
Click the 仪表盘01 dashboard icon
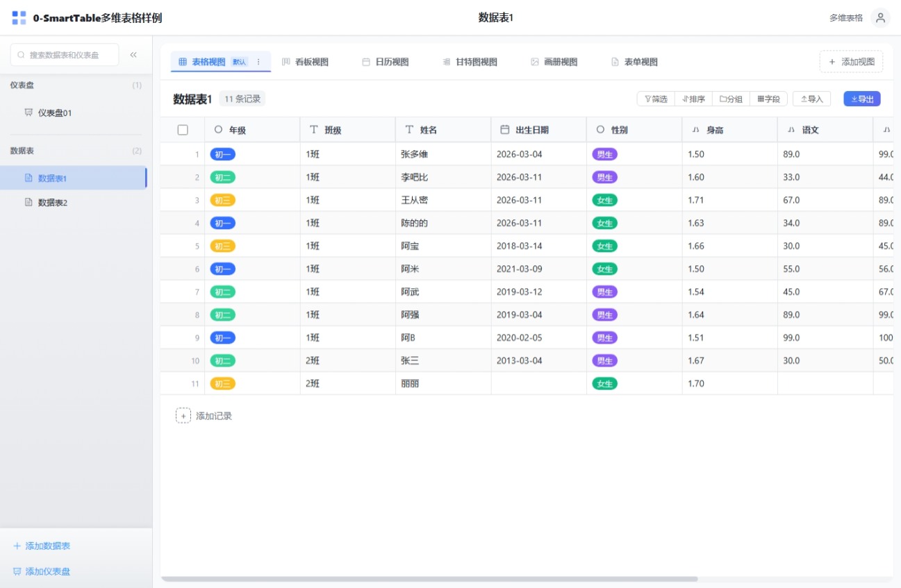pos(28,112)
